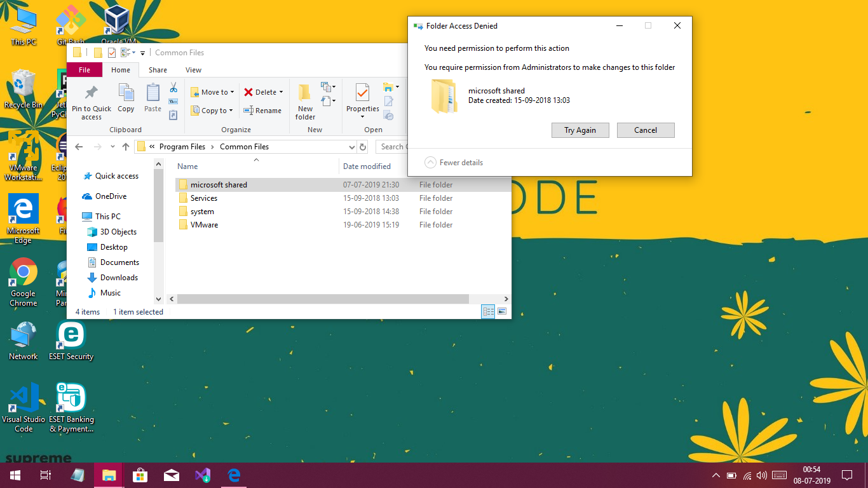Click the Cut scissors icon
Image resolution: width=868 pixels, height=488 pixels.
[x=173, y=88]
